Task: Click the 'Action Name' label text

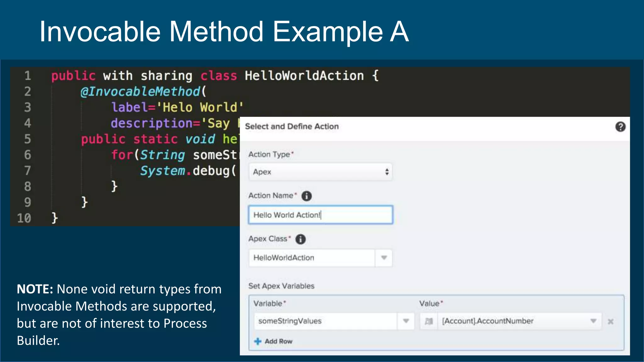Action: (271, 195)
